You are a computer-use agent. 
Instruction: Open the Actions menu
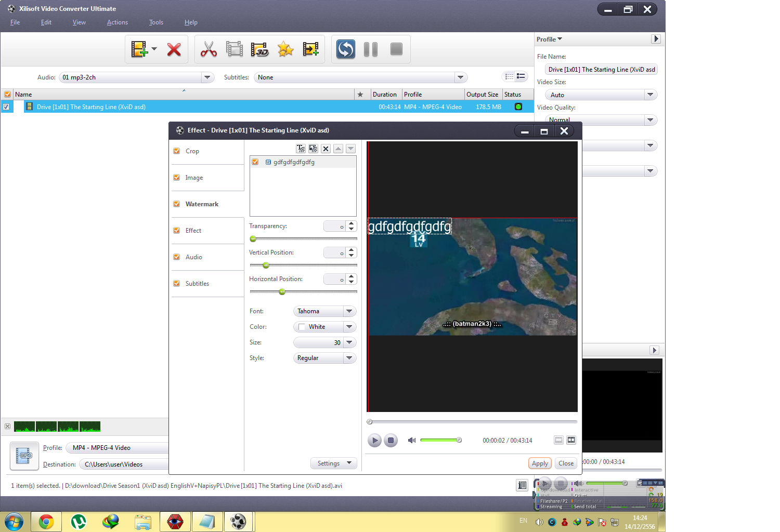click(x=117, y=22)
